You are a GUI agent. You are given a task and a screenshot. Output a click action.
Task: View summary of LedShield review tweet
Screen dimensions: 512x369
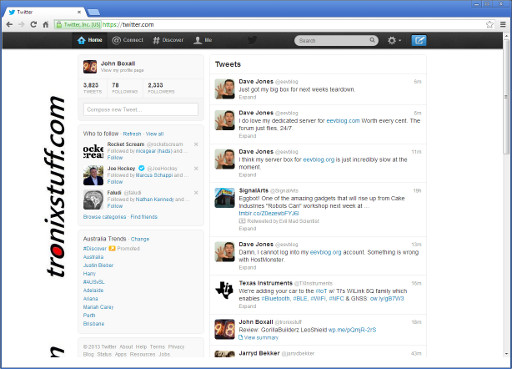coord(259,338)
